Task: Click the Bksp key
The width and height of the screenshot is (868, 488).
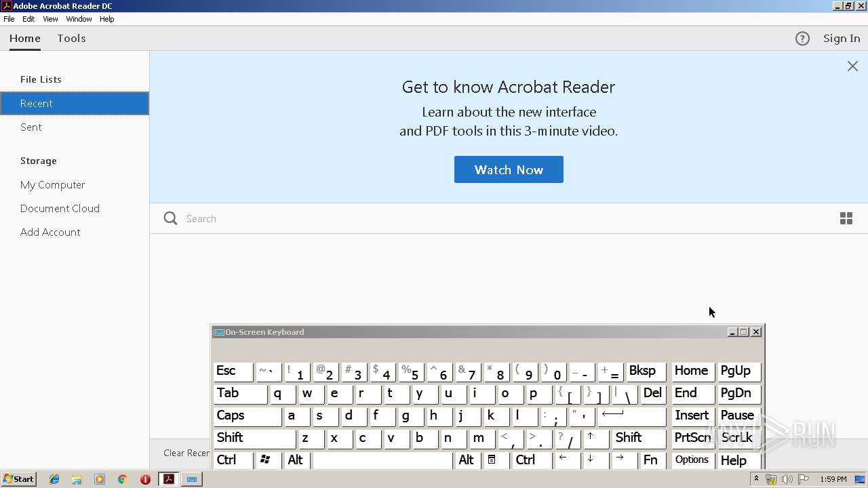Action: (x=646, y=371)
